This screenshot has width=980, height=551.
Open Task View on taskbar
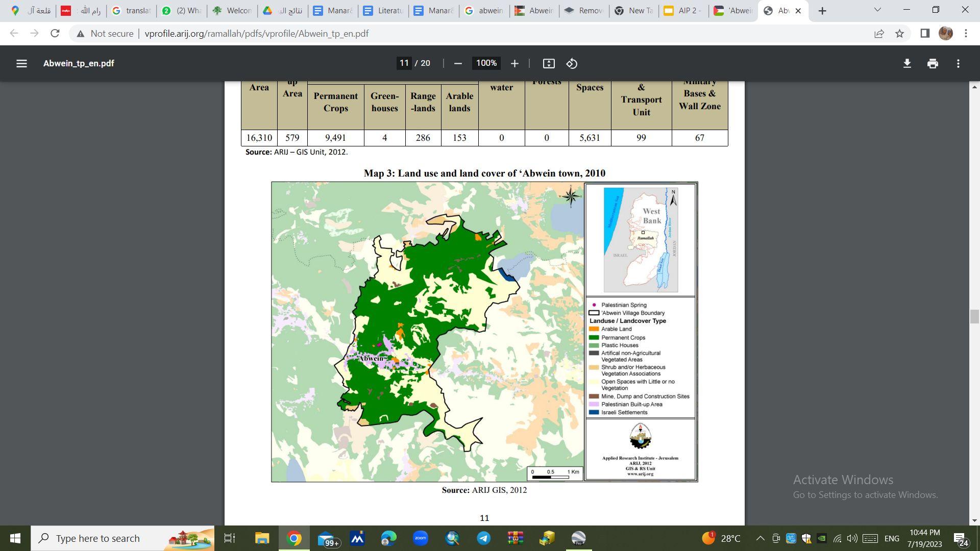[x=230, y=538]
